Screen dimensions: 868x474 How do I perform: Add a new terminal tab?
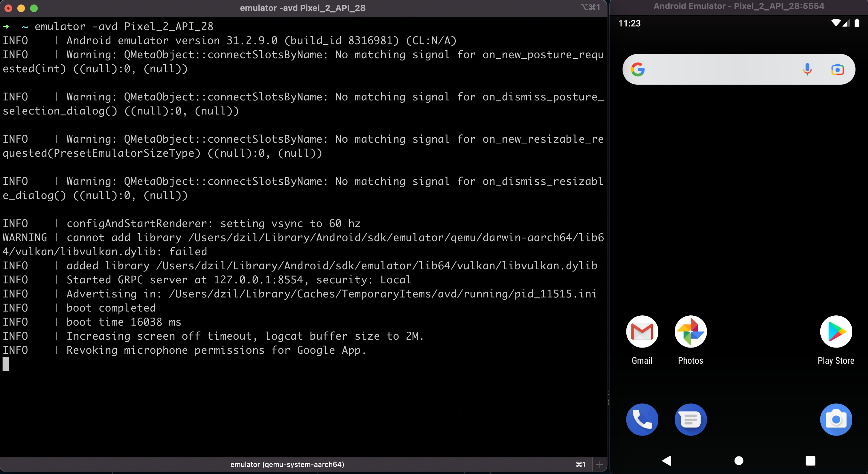click(599, 465)
